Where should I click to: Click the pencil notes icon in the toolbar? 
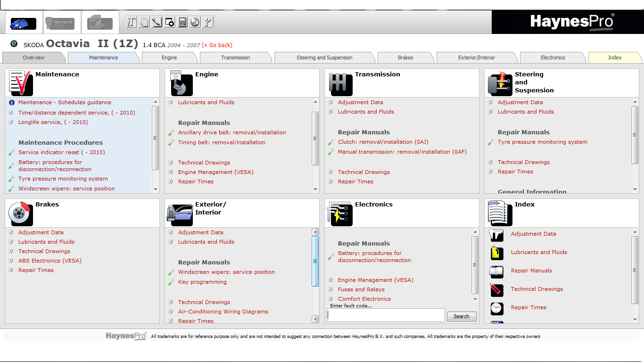coord(157,22)
